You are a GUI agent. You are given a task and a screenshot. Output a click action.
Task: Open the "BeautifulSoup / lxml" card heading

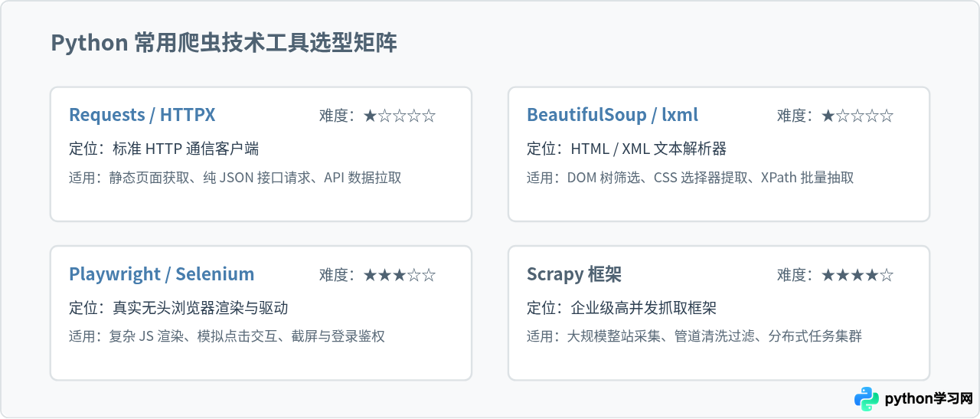(612, 115)
